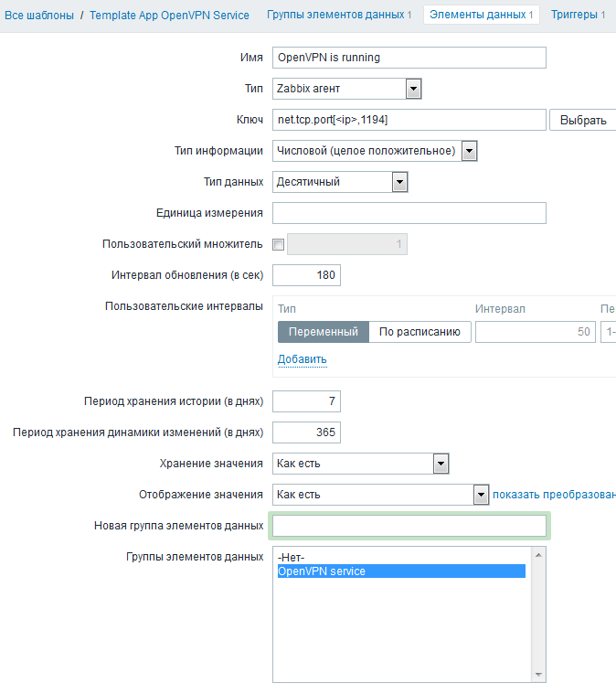616x694 pixels.
Task: Click the 'показать преобразования' link
Action: pos(554,495)
